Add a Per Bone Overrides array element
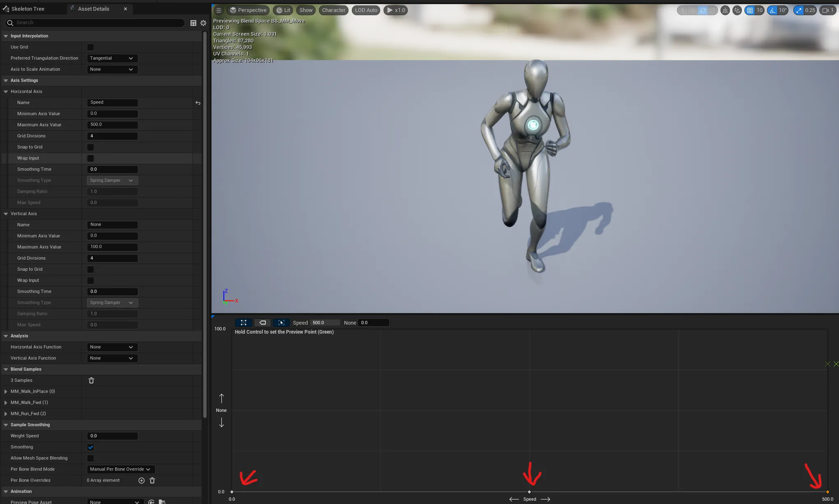Viewport: 839px width, 504px height. tap(141, 481)
